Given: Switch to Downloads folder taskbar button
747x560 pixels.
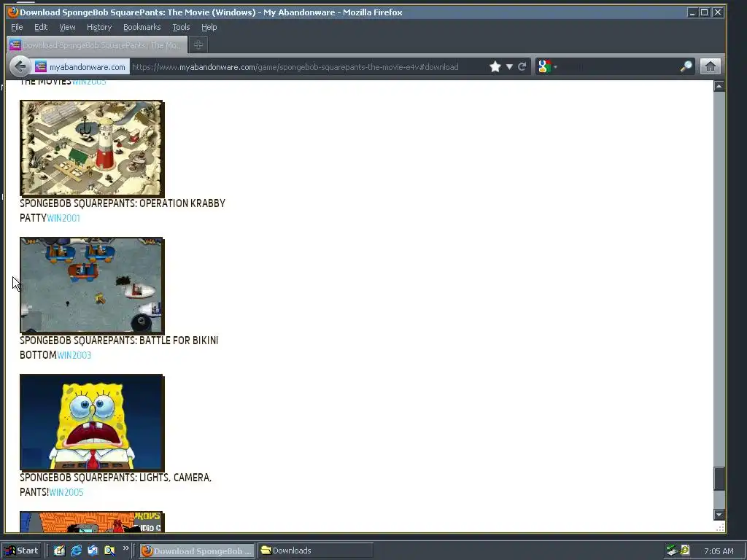Looking at the screenshot, I should (315, 551).
